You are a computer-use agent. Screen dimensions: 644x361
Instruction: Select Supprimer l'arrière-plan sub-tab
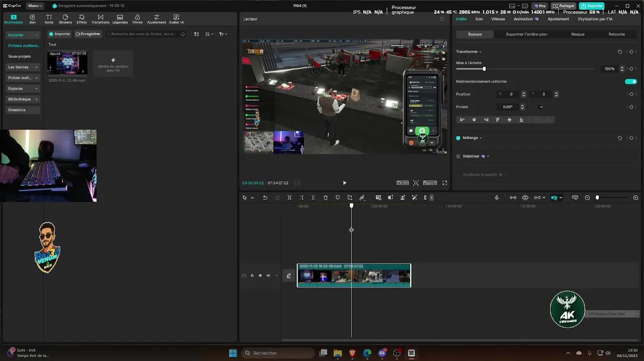526,34
